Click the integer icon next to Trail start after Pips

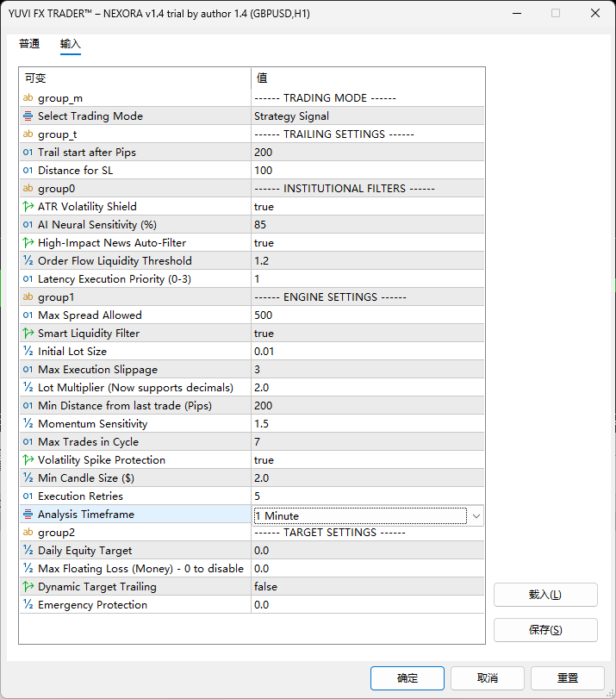tap(28, 153)
